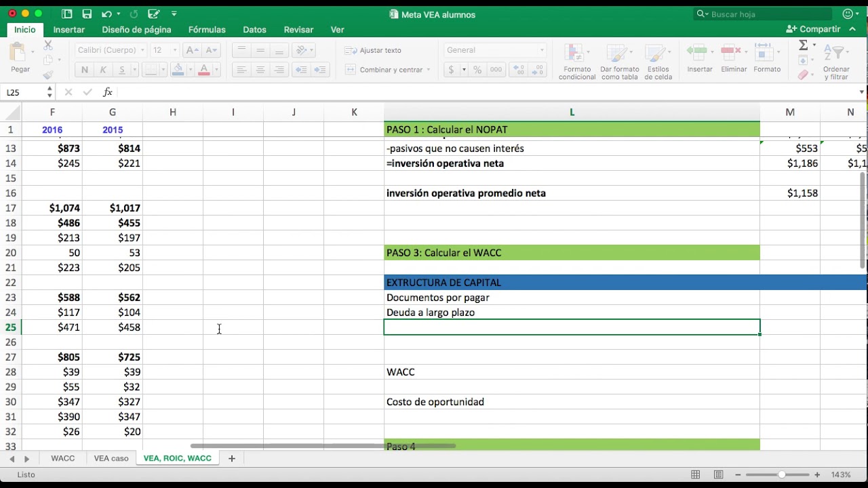868x488 pixels.
Task: Center text horizontally icon
Action: click(260, 70)
